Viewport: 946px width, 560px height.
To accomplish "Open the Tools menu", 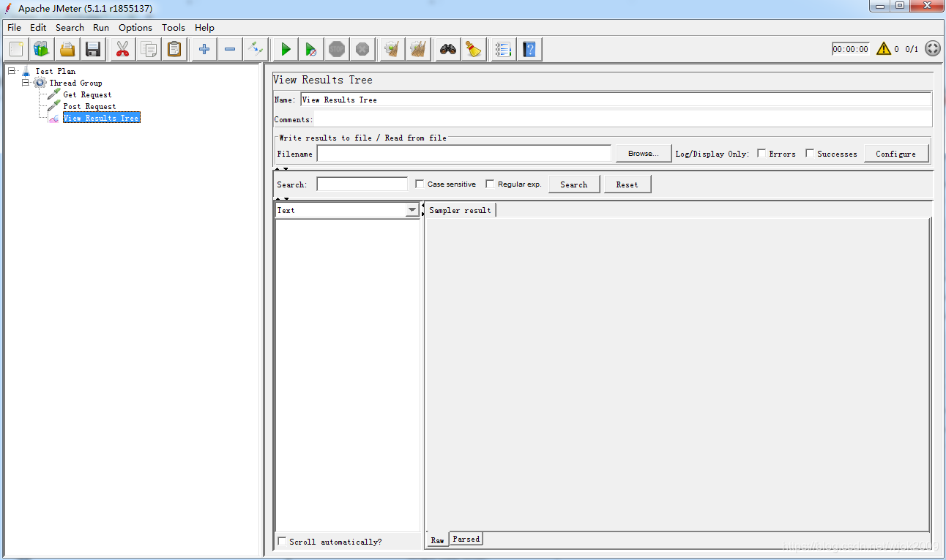I will [174, 27].
